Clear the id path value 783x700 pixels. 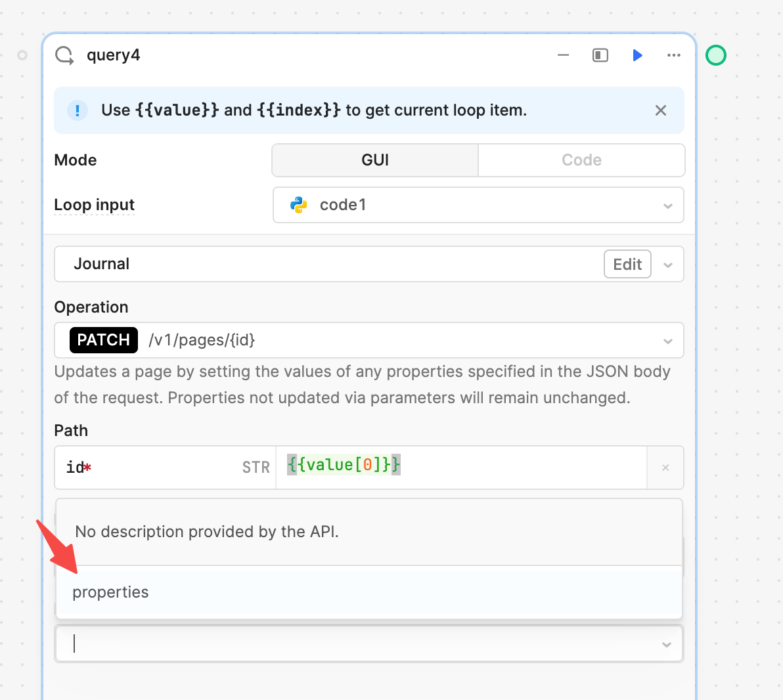tap(665, 468)
